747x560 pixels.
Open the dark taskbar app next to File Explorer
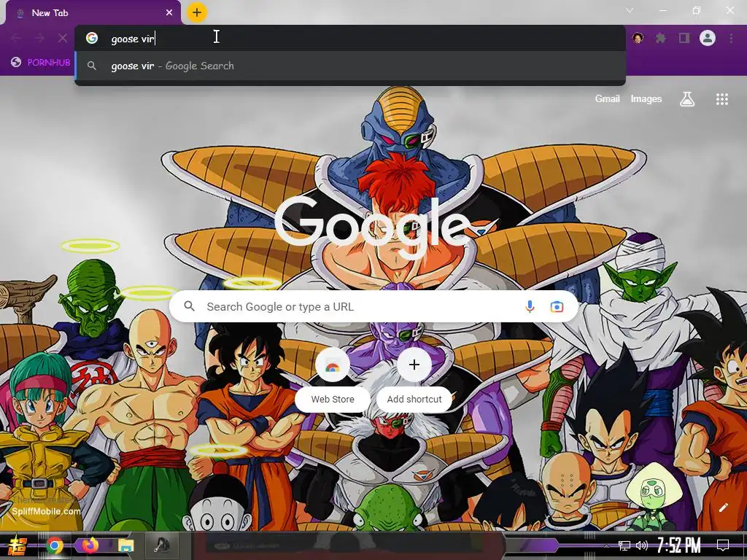162,545
